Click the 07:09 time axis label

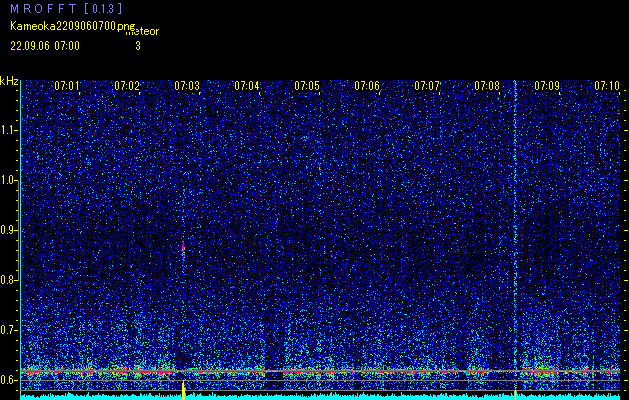coord(547,86)
